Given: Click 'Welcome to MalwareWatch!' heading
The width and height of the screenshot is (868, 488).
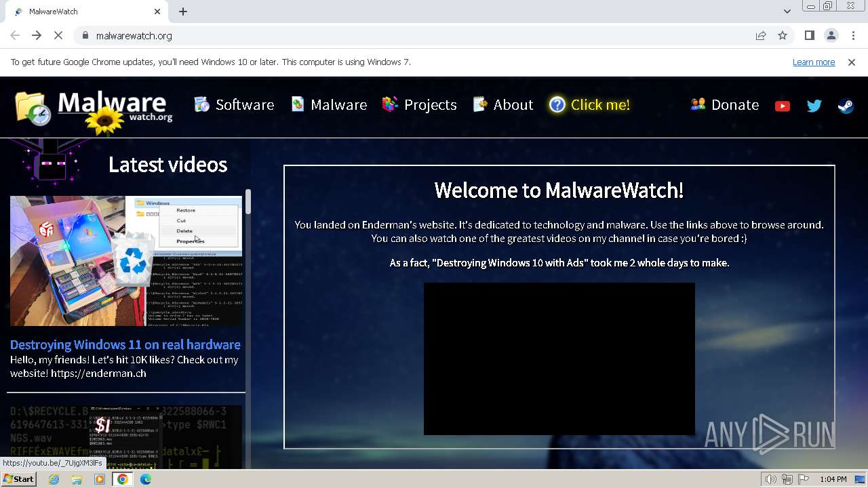Looking at the screenshot, I should tap(559, 190).
